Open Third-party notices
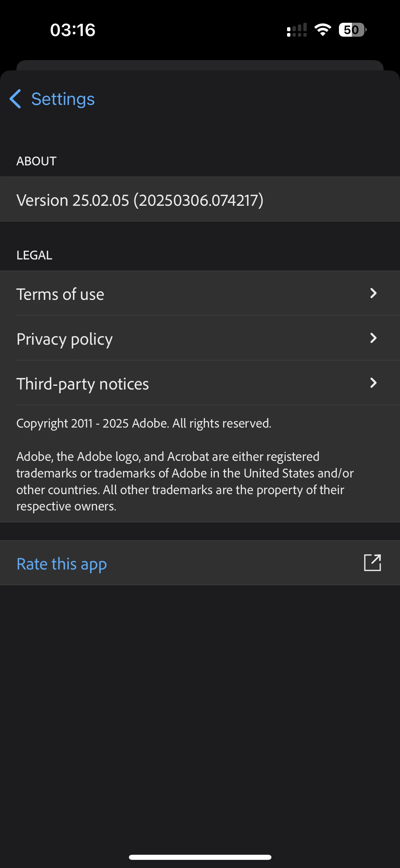This screenshot has width=400, height=868. [200, 383]
